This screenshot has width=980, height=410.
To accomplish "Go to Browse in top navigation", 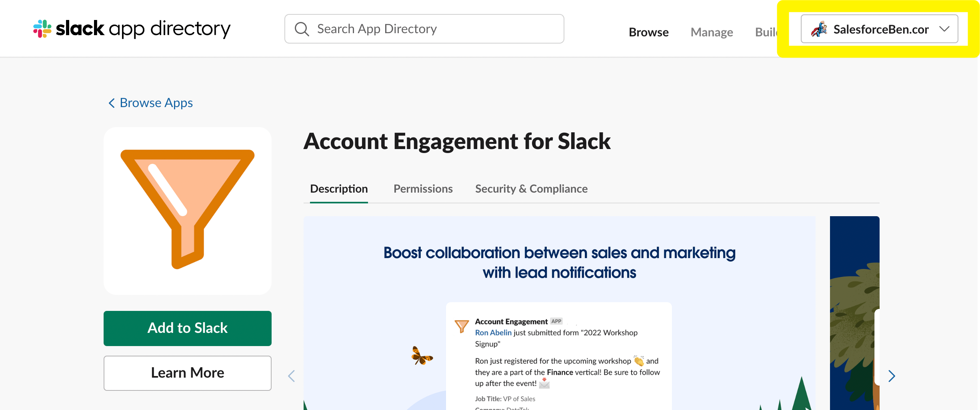I will pyautogui.click(x=649, y=32).
